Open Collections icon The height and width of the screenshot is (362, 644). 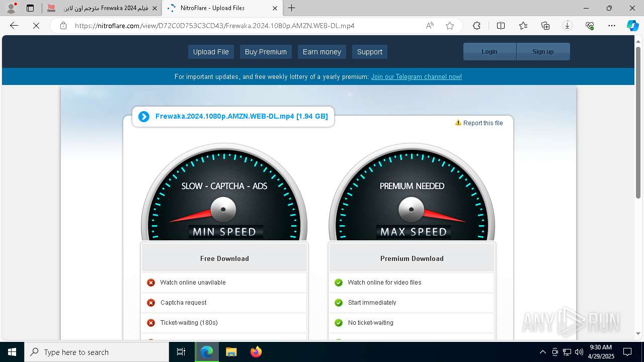pyautogui.click(x=545, y=26)
